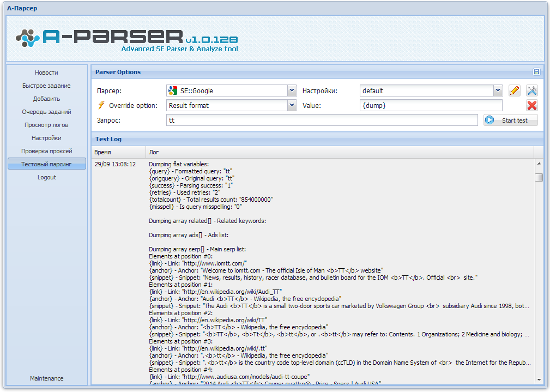The height and width of the screenshot is (392, 550).
Task: Click "Dumping array ads[] - Ads list:" line
Action: coord(189,235)
